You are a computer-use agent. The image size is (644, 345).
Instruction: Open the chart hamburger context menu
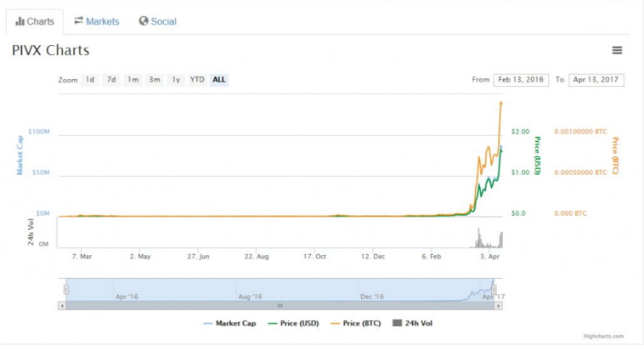click(617, 50)
